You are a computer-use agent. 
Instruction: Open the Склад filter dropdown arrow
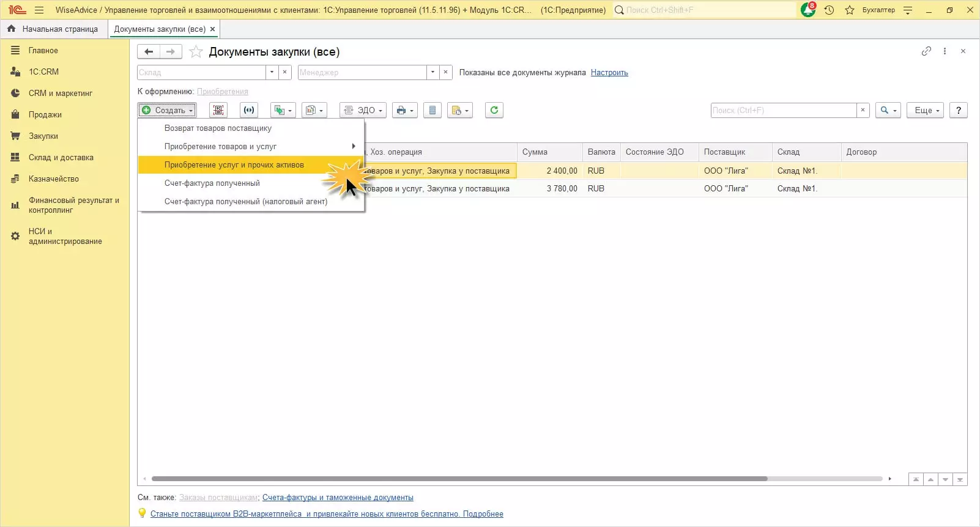click(272, 72)
